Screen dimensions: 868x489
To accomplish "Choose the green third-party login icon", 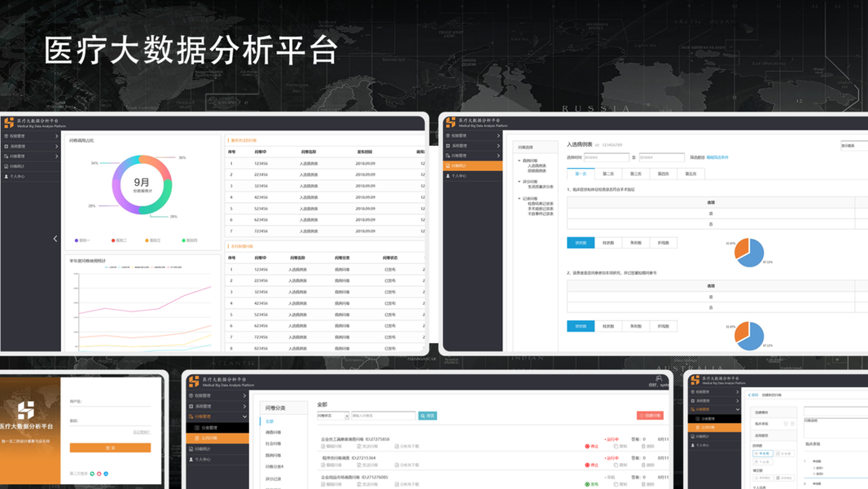I will [x=92, y=474].
